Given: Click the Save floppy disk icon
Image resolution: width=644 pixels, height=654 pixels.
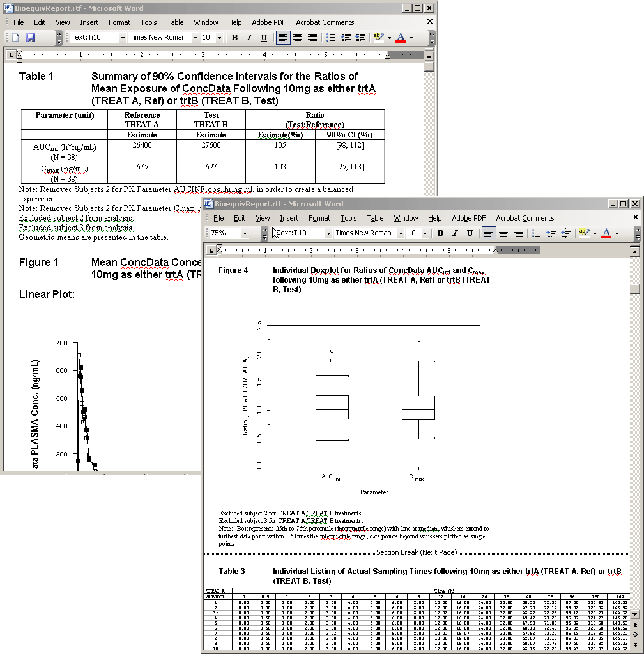Looking at the screenshot, I should [x=31, y=38].
